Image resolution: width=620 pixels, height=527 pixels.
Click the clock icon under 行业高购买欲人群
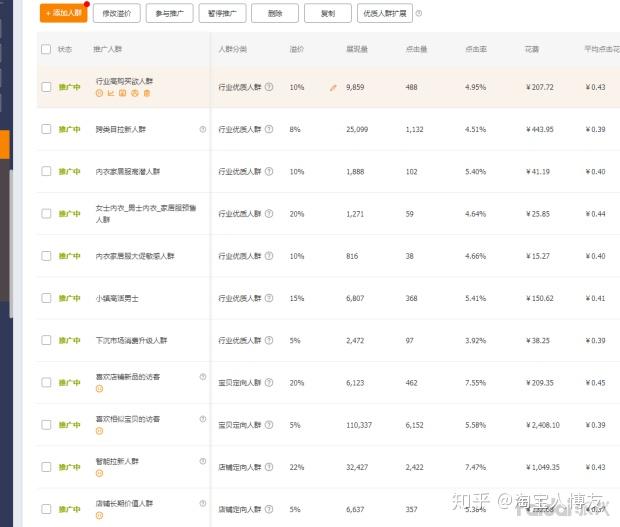pos(99,93)
